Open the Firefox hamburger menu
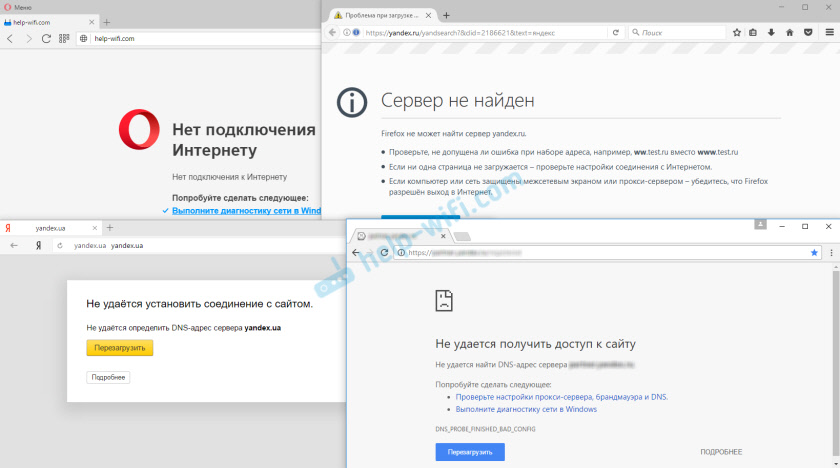Image resolution: width=840 pixels, height=468 pixels. coord(830,33)
